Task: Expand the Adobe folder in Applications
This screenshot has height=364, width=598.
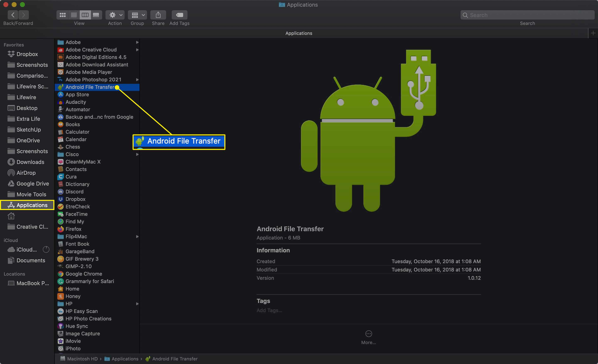Action: pos(137,42)
